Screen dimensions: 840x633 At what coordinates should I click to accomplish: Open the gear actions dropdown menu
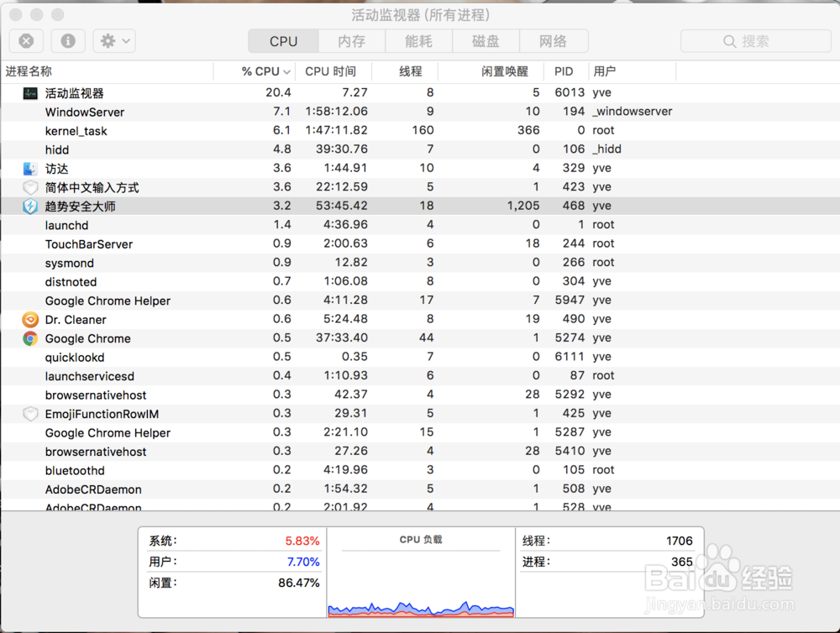click(x=114, y=41)
